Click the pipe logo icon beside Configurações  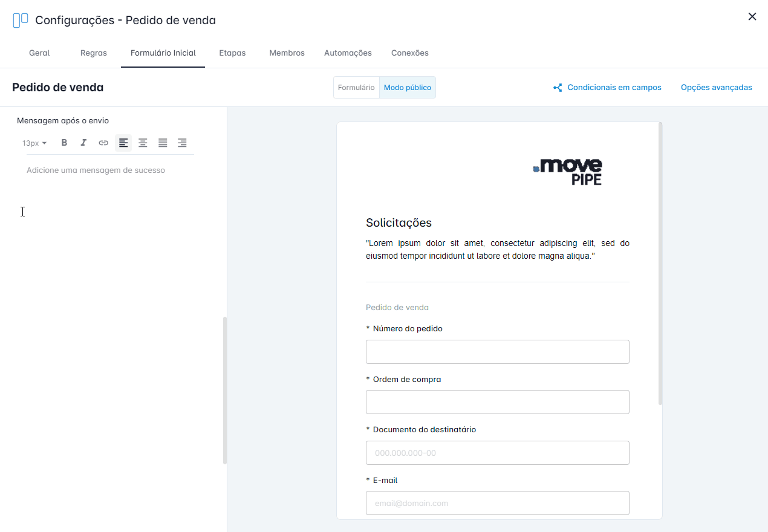[x=21, y=20]
